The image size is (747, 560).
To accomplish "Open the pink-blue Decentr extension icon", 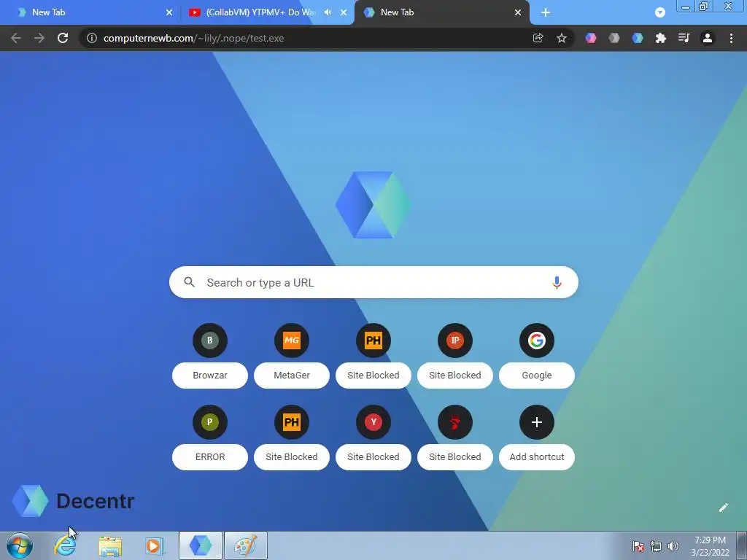I will click(x=591, y=38).
